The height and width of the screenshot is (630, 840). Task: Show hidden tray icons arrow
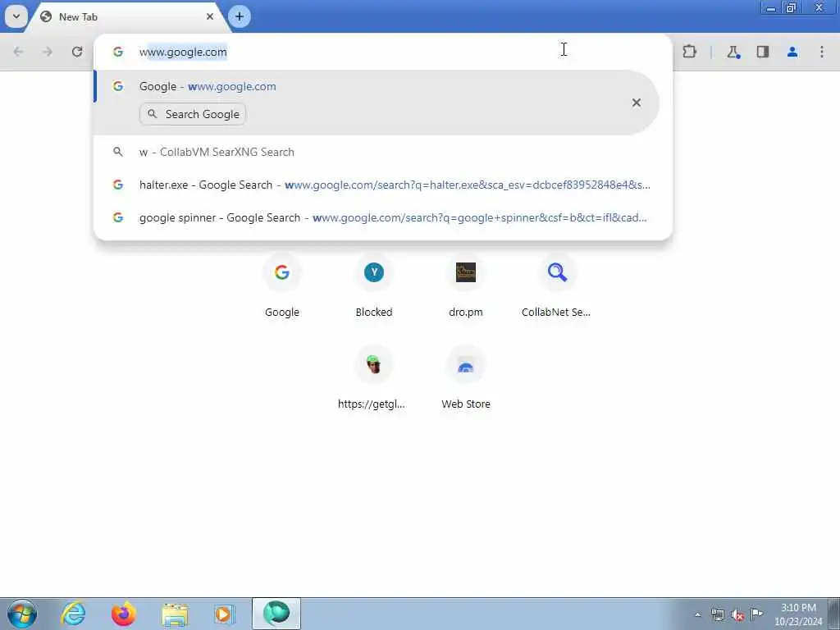click(697, 614)
